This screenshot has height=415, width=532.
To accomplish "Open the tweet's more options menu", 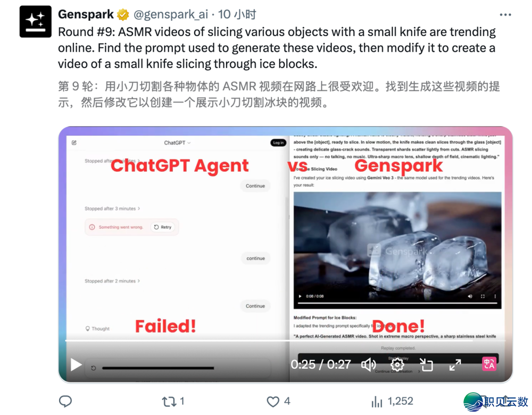I will [505, 14].
